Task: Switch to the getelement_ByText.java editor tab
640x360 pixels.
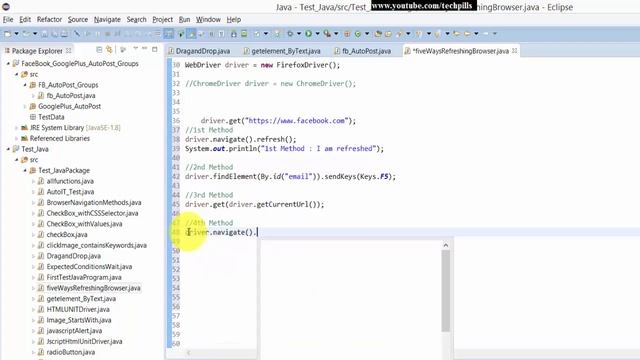Action: (282, 51)
